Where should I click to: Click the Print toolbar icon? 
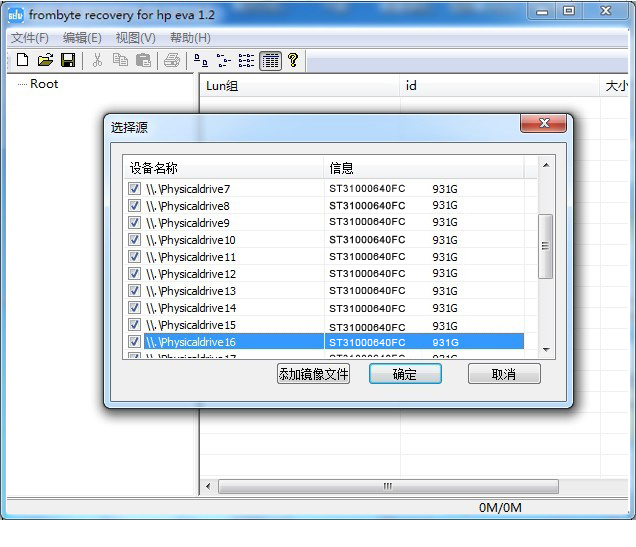point(172,60)
